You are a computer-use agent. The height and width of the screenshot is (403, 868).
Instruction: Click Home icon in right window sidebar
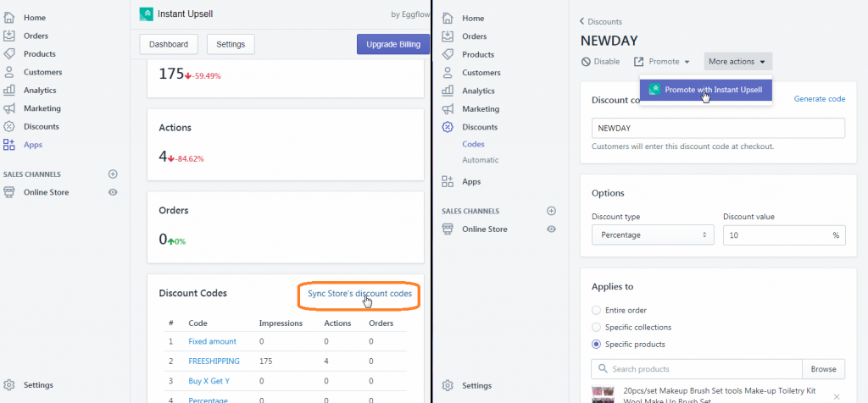coord(448,19)
